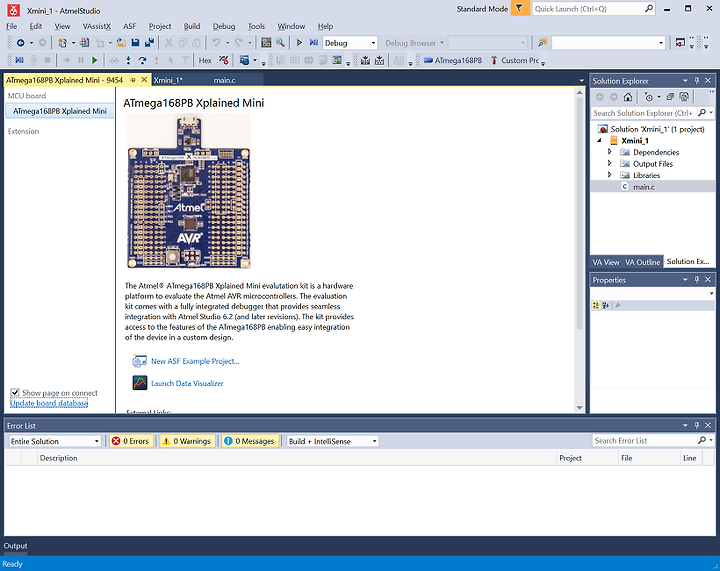Open the document tabs overflow dropdown

[x=581, y=81]
